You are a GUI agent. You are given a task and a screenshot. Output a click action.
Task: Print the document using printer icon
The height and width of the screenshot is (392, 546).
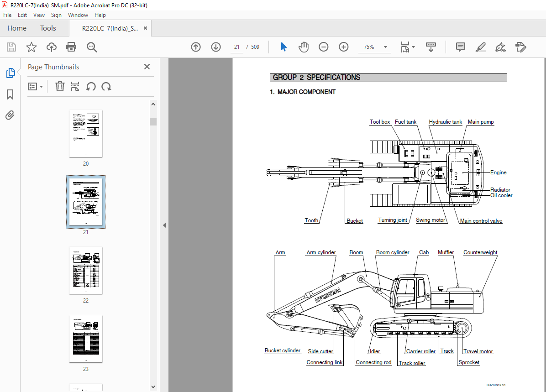pos(71,47)
